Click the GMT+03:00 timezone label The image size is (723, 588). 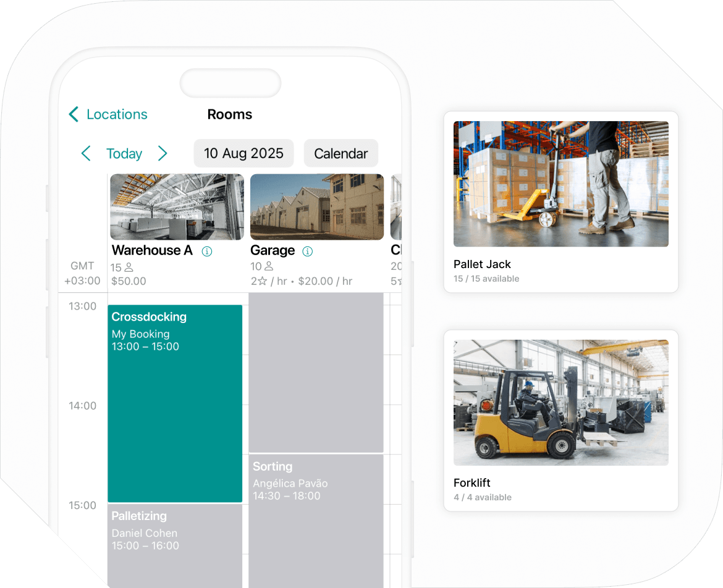pos(82,273)
